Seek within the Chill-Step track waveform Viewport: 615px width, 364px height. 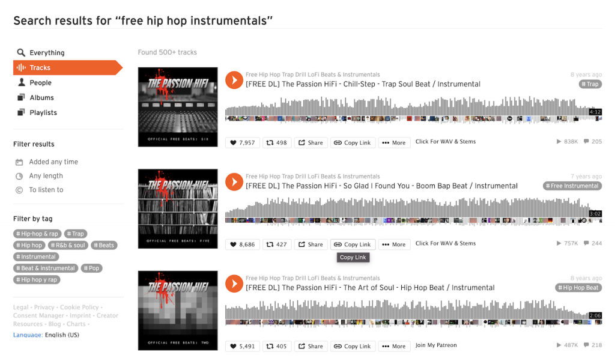pos(413,109)
